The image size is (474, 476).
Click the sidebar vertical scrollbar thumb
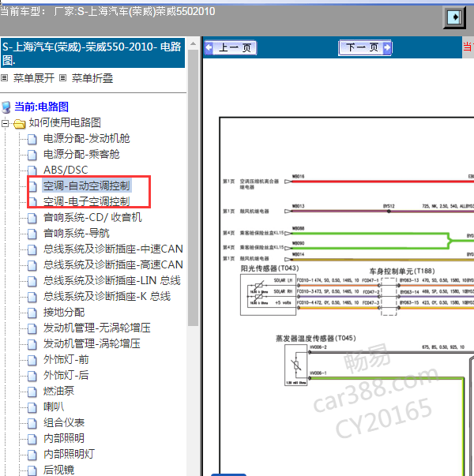point(193,188)
